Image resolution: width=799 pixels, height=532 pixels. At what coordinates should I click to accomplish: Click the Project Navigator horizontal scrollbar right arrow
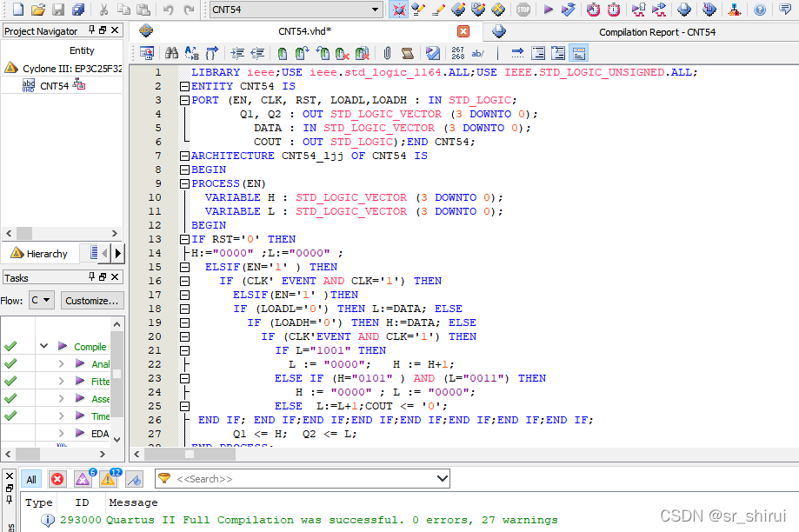coord(114,233)
